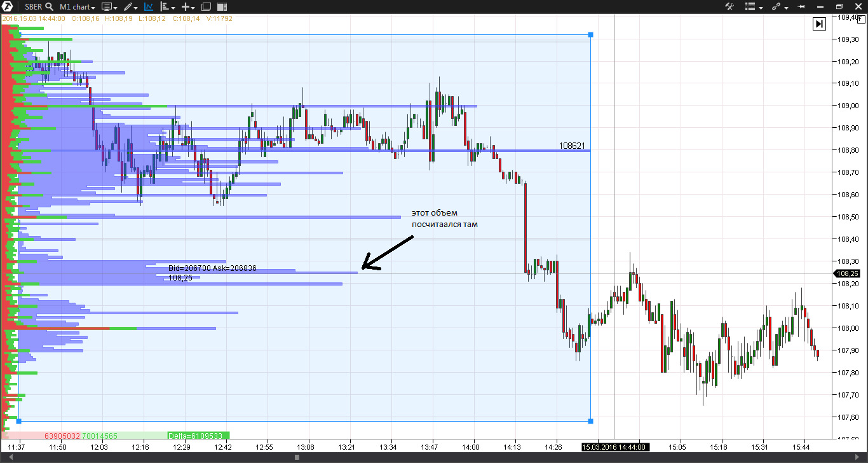Click the chain link windows icon
This screenshot has width=868, height=463.
click(776, 6)
